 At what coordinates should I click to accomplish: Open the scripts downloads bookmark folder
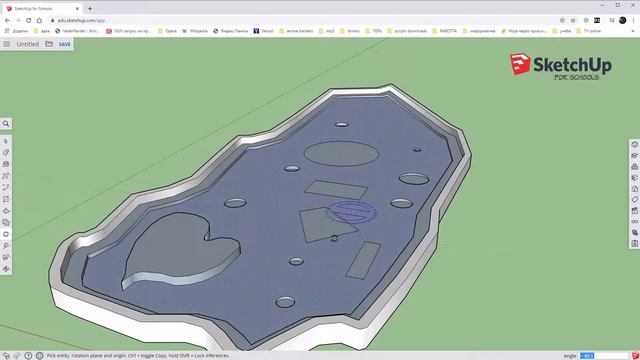click(x=407, y=31)
